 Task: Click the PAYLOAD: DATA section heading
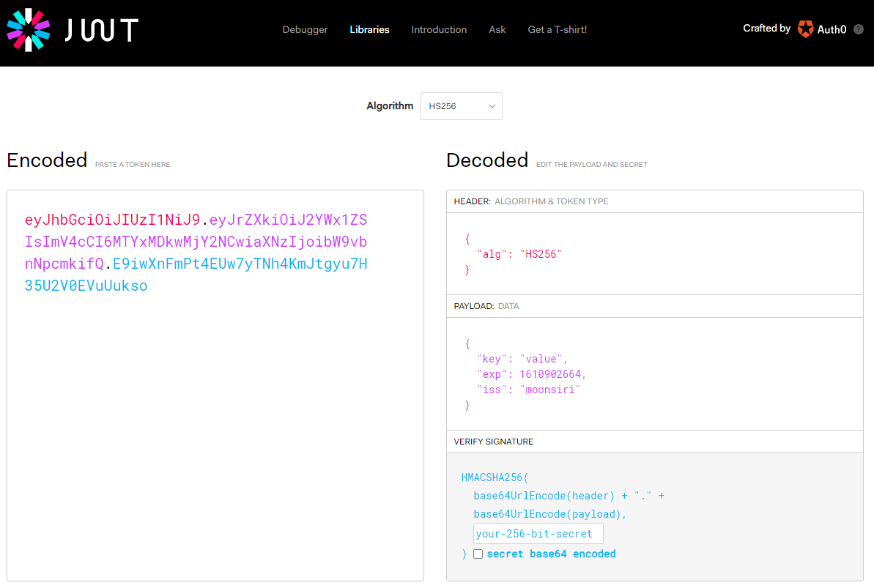tap(486, 306)
